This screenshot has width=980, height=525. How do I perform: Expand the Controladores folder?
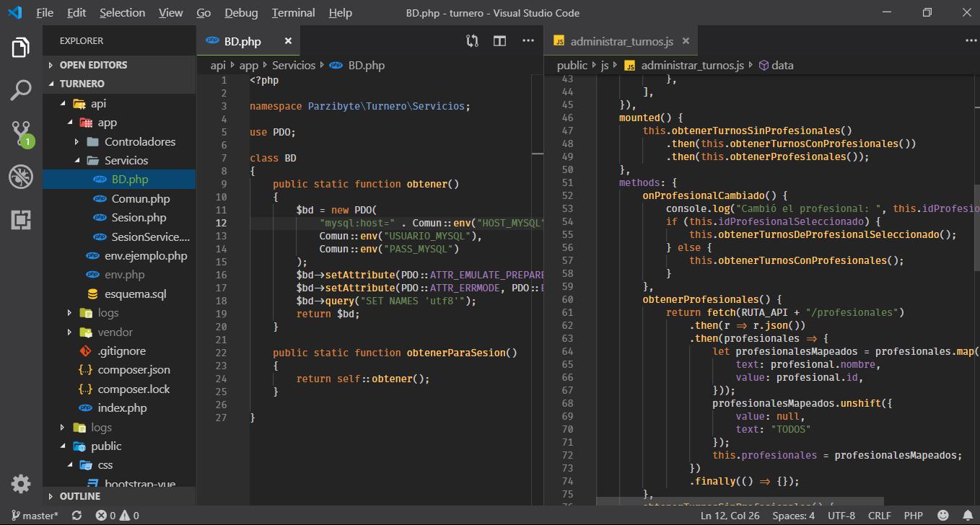coord(119,141)
